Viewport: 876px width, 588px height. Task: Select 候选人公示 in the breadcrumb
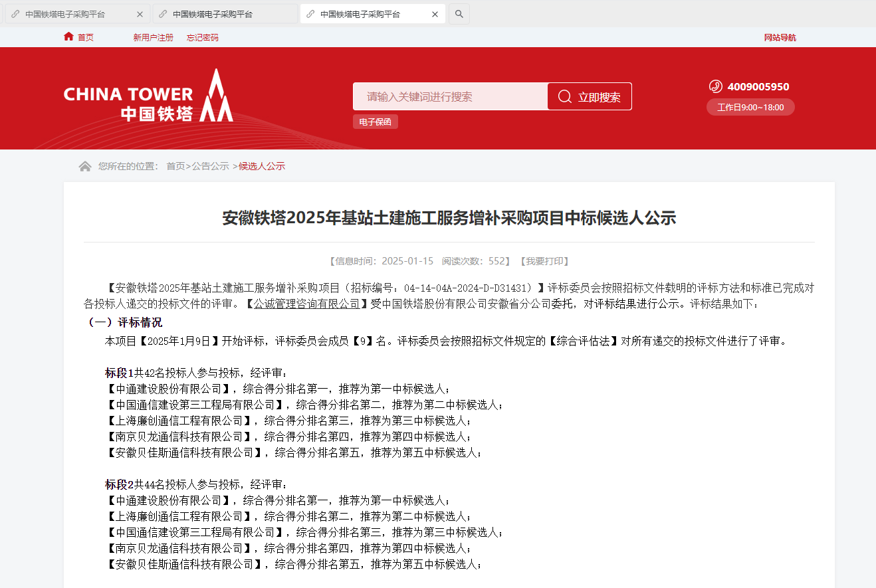pos(262,166)
